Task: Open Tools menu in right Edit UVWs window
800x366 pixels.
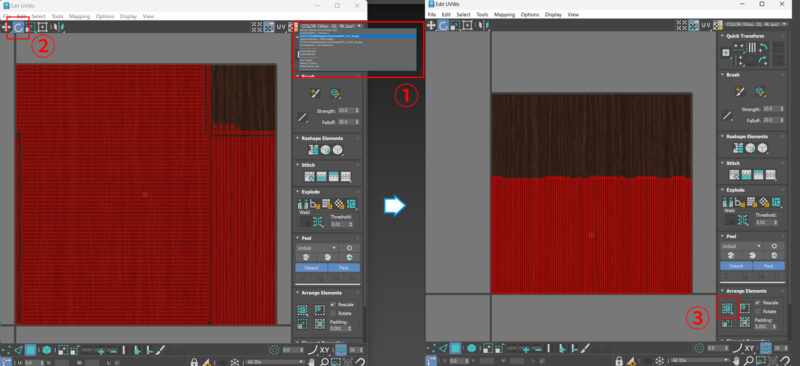Action: click(x=482, y=15)
